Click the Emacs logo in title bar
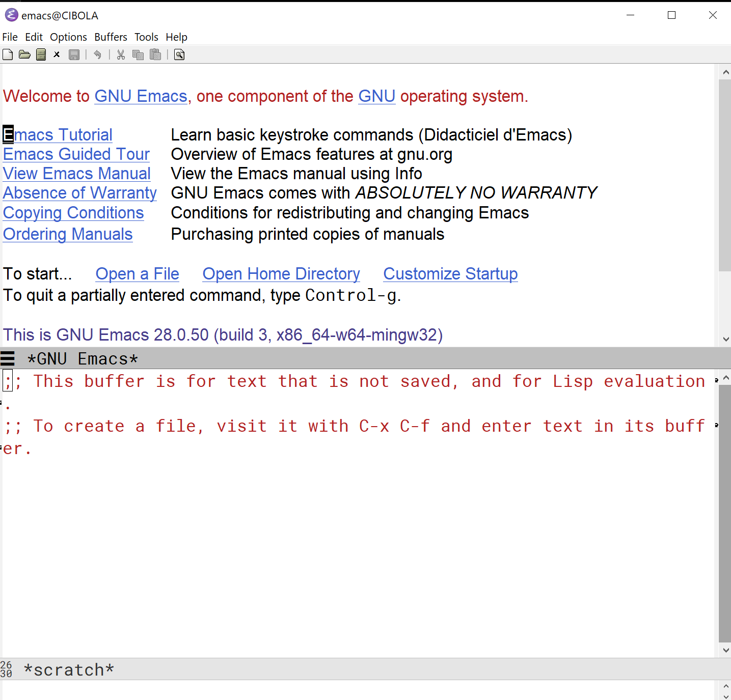The image size is (731, 700). 11,15
